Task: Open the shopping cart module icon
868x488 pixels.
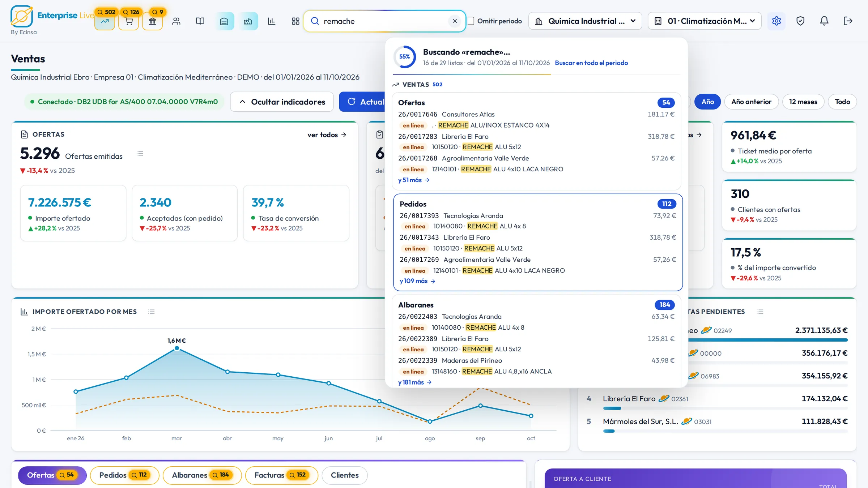Action: [129, 21]
